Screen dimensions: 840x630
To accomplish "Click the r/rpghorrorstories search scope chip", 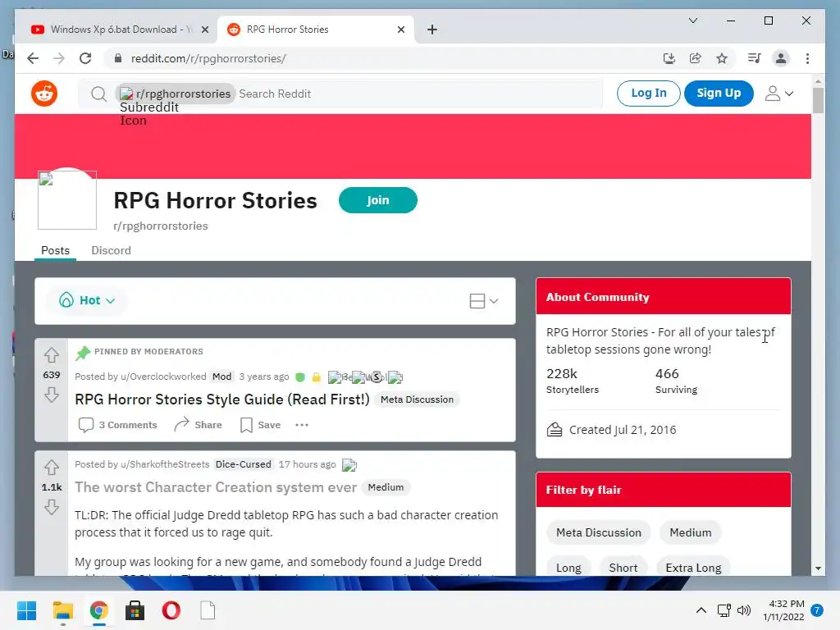I will coord(176,94).
